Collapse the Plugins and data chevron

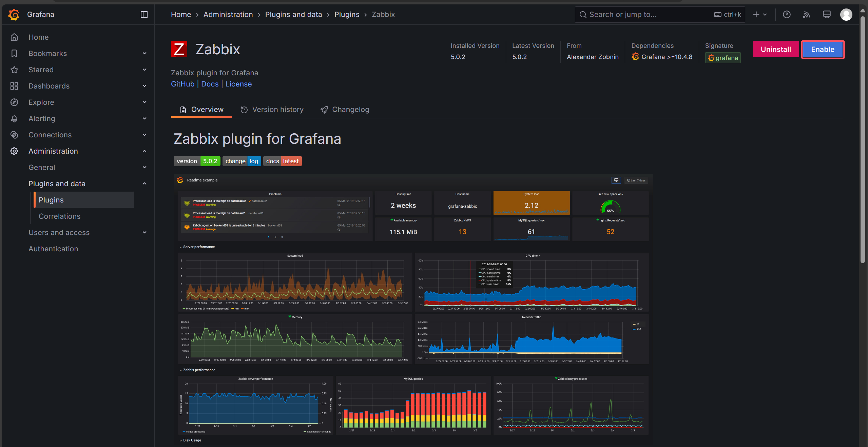click(x=144, y=184)
